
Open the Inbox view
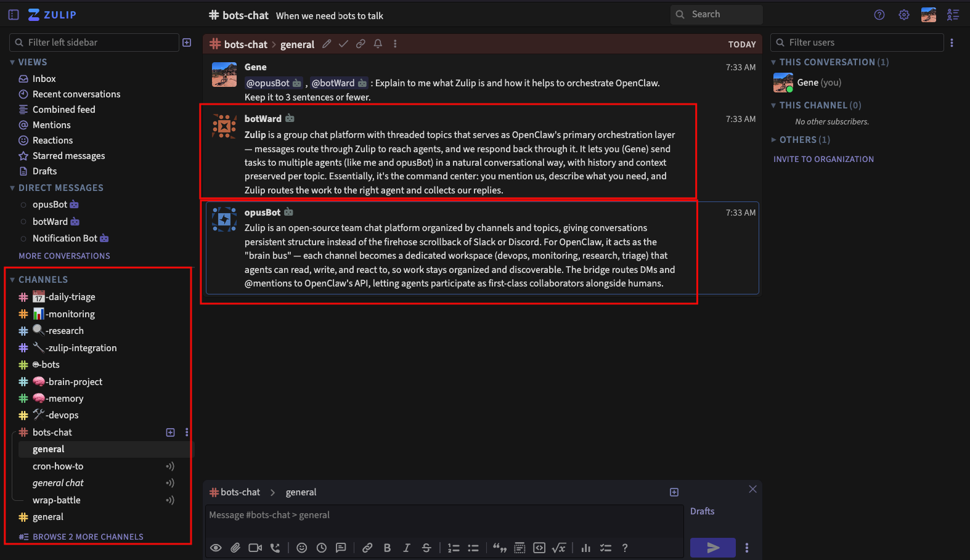[44, 79]
